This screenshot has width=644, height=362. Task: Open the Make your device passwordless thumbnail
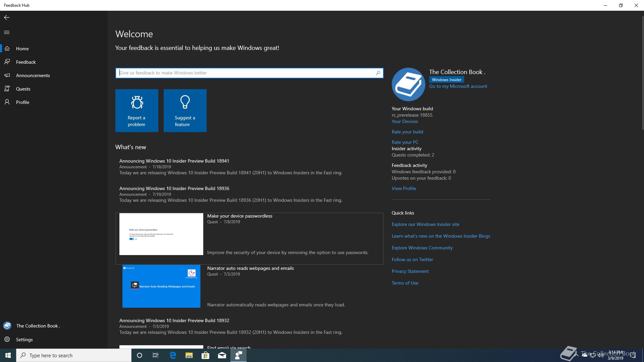point(161,234)
